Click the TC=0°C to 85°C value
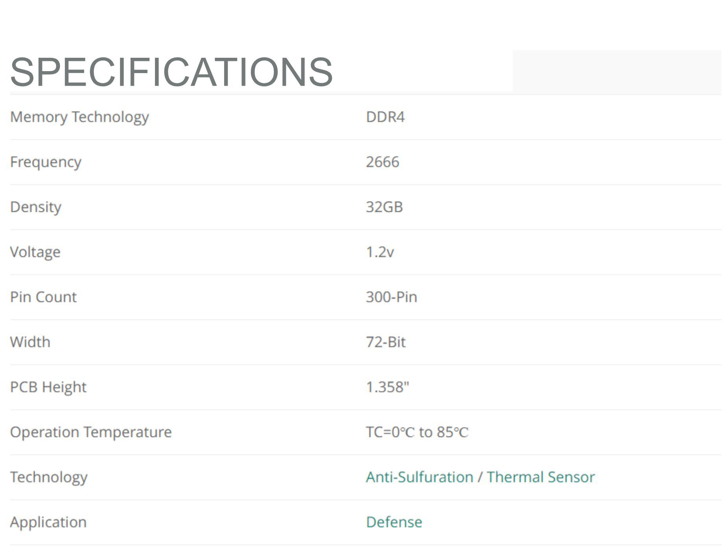Screen dimensions: 728x560 (417, 432)
